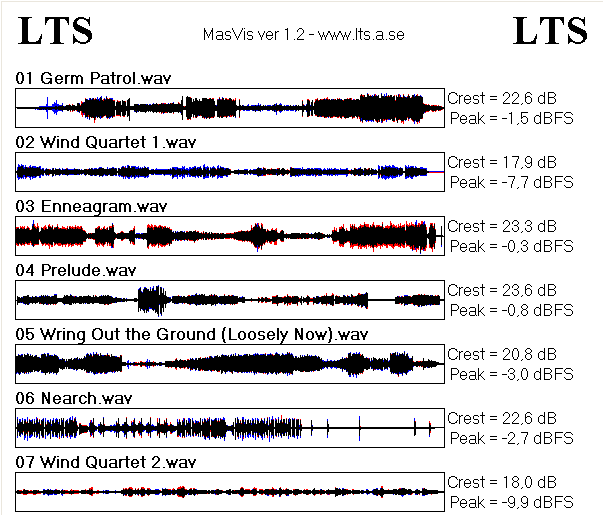The image size is (603, 515).
Task: Click the left LTS logo
Action: point(55,30)
